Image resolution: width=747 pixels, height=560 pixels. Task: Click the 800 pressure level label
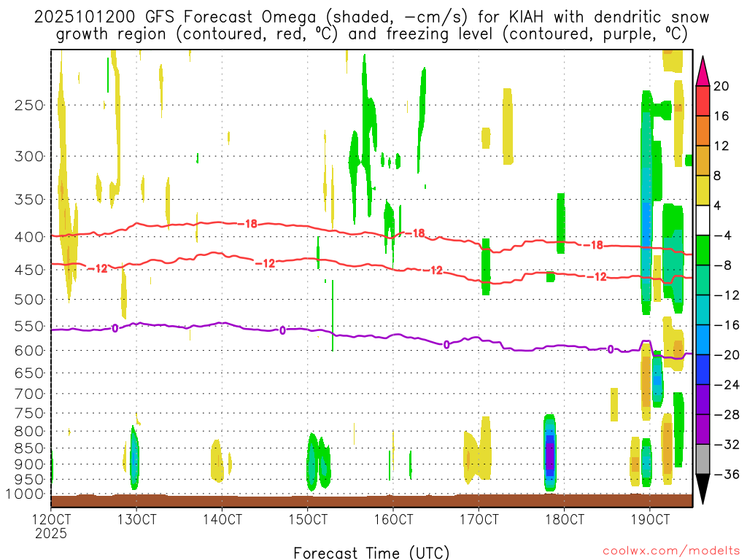click(x=29, y=432)
